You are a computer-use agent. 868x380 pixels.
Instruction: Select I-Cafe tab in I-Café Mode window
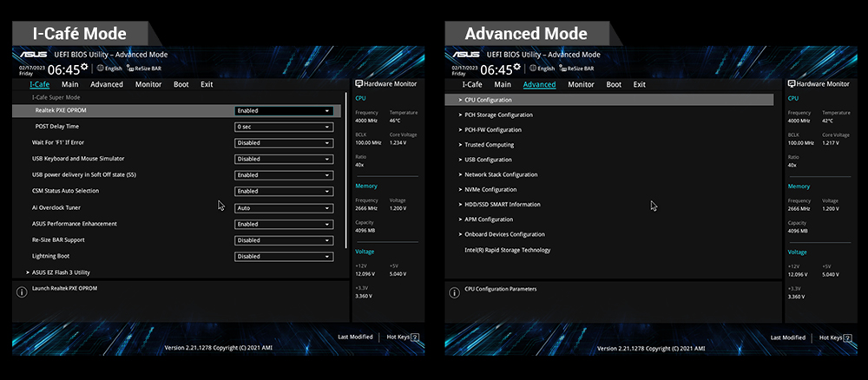39,85
